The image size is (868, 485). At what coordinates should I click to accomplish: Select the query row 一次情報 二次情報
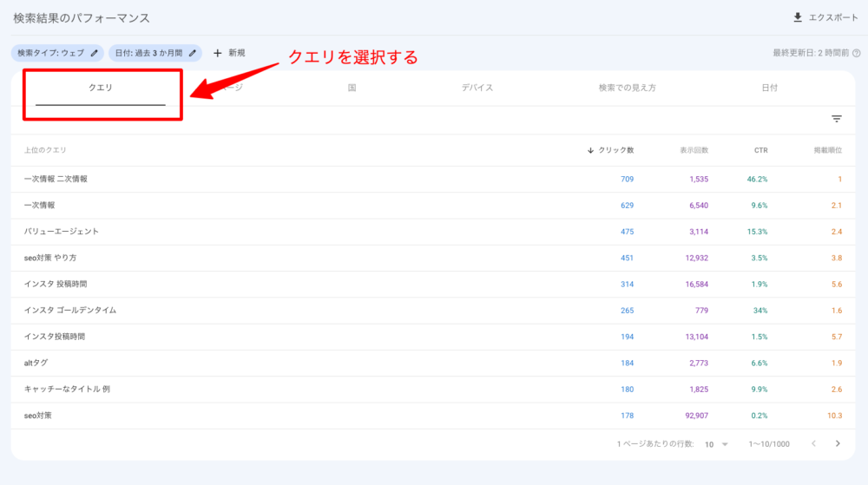point(56,179)
